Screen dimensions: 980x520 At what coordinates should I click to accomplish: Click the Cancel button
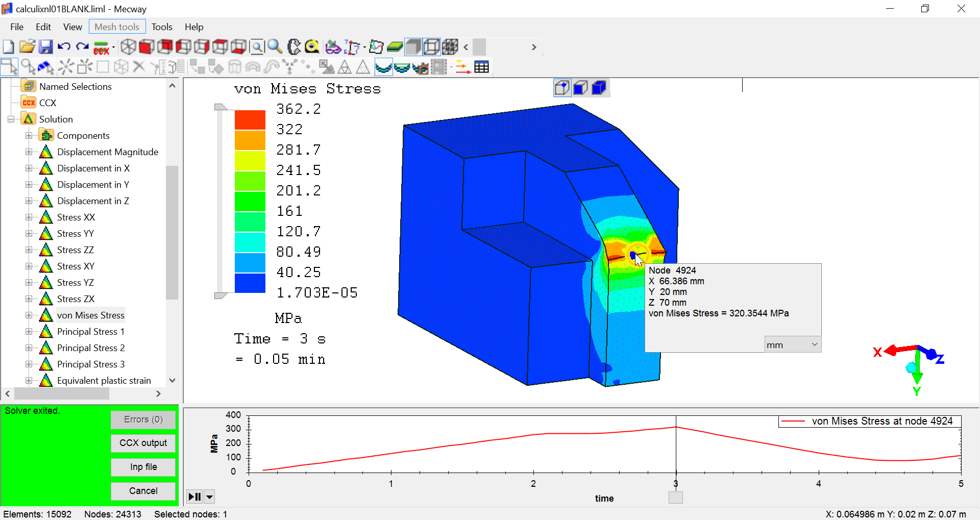143,491
